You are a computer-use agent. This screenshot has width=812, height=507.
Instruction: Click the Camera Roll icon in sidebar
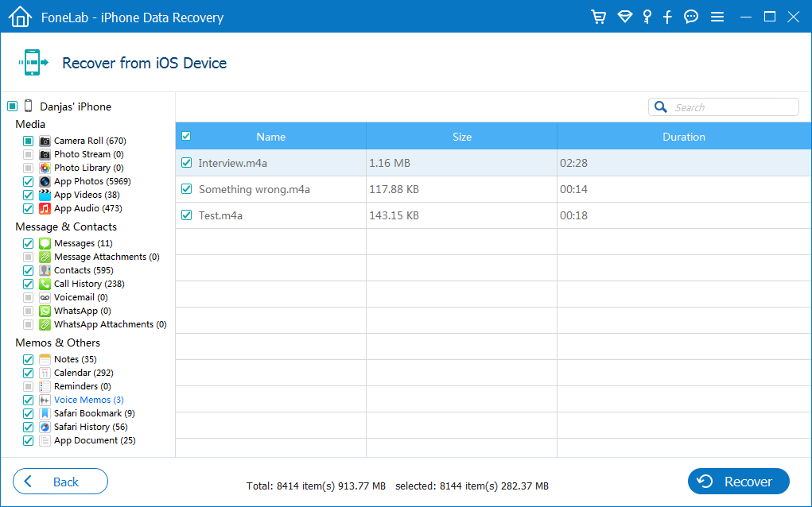click(x=45, y=141)
